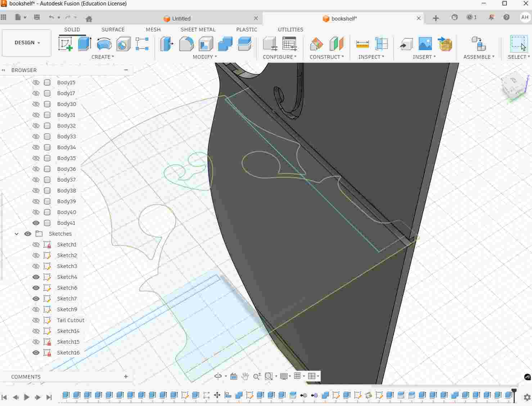
Task: Open the Help question mark icon
Action: [x=506, y=17]
